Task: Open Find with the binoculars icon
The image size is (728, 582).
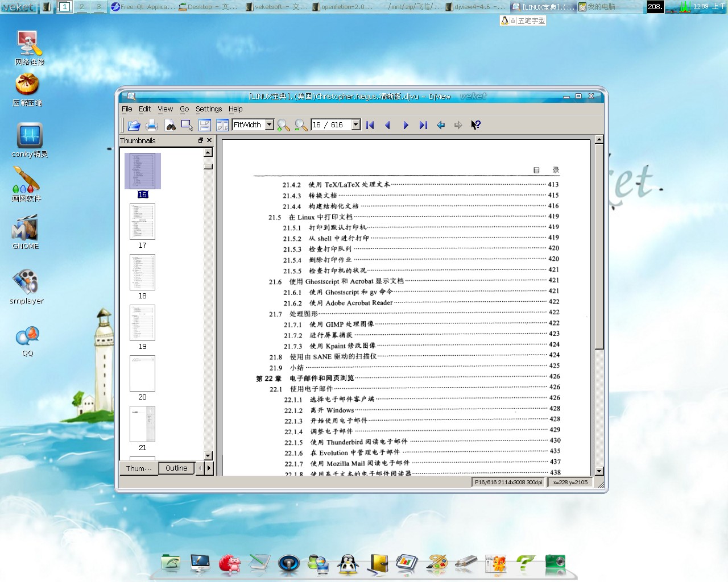Action: pos(170,125)
